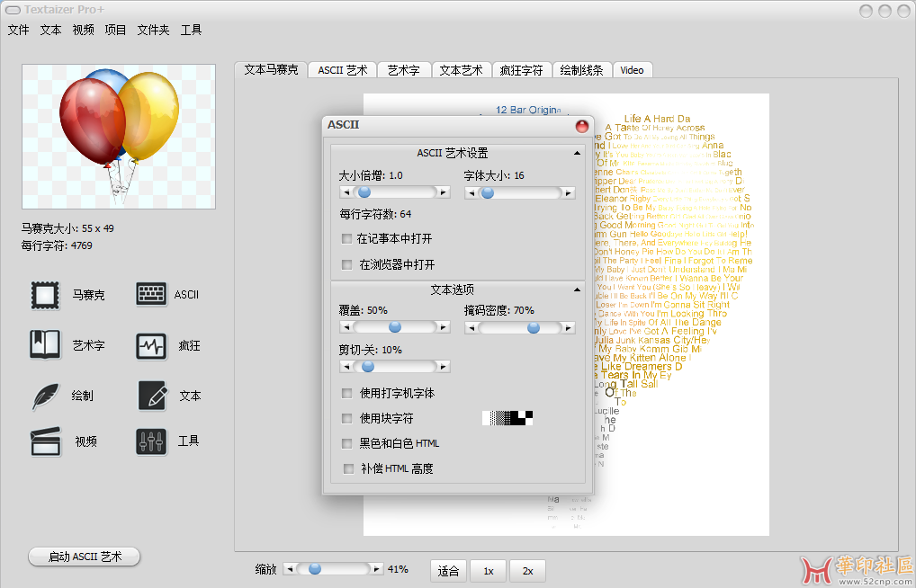916x588 pixels.
Task: Switch to the 疯狂字符 tab
Action: (x=521, y=70)
